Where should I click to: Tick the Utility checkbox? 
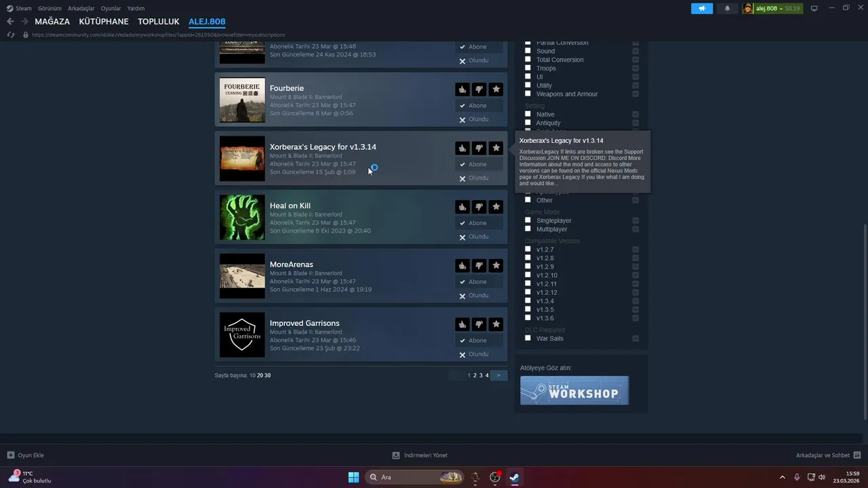528,85
